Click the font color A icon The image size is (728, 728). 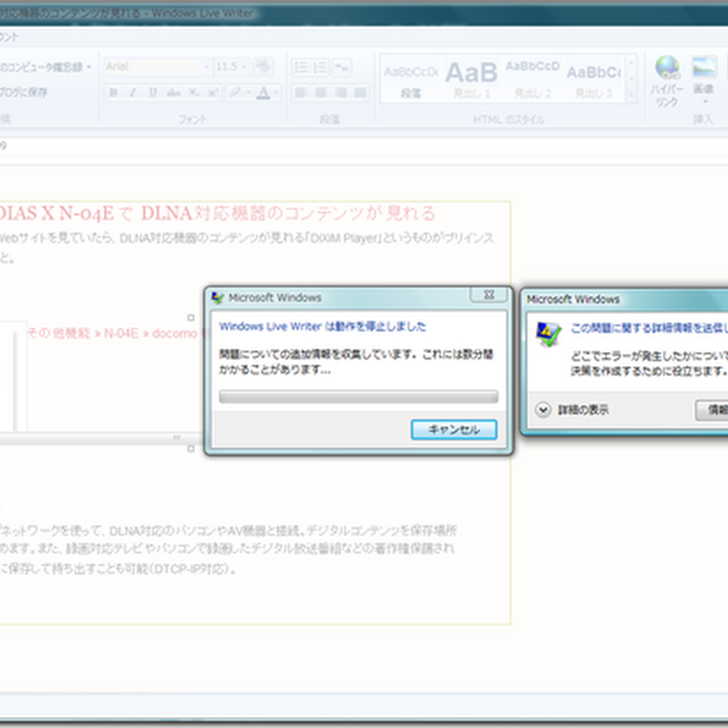click(x=263, y=93)
